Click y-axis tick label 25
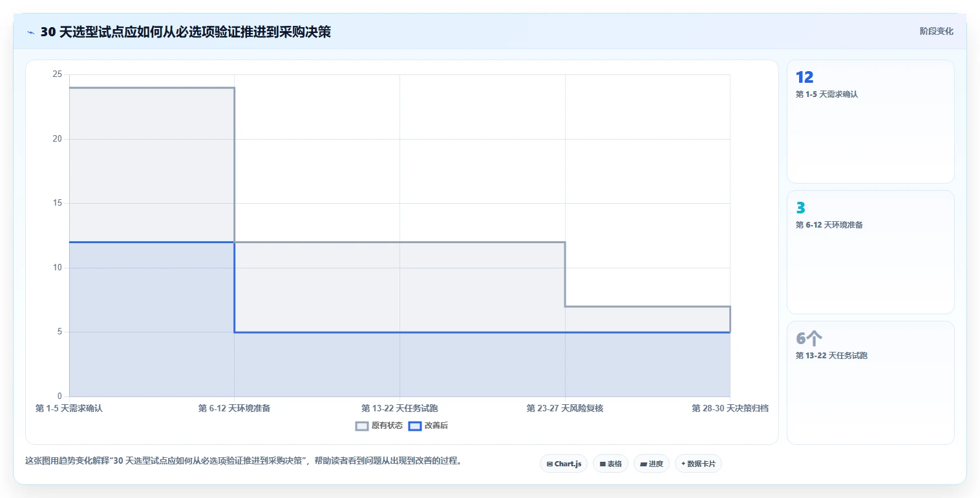The image size is (980, 498). [57, 74]
